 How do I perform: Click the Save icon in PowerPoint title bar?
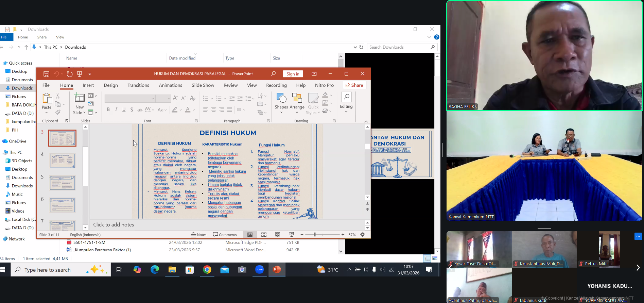pos(47,74)
